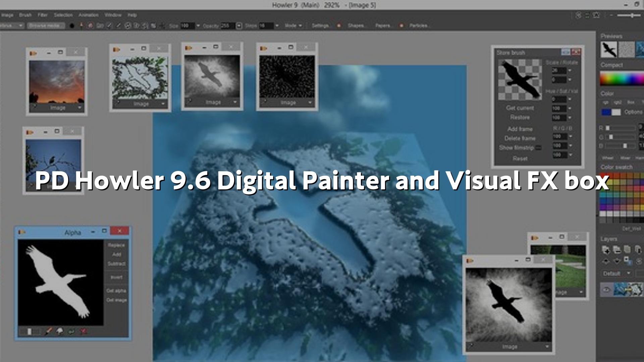Expand the Steps value dropdown
Viewport: 644px width, 362px height.
click(x=277, y=26)
